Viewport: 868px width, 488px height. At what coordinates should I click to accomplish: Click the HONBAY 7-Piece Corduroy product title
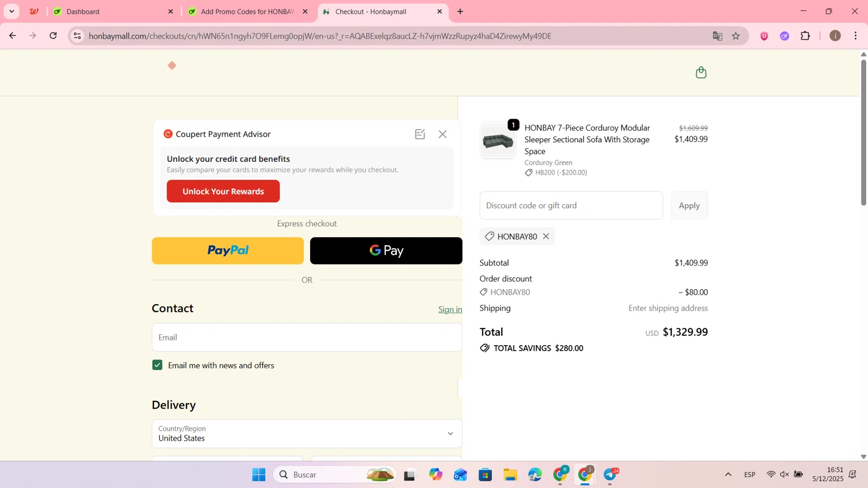pyautogui.click(x=587, y=139)
